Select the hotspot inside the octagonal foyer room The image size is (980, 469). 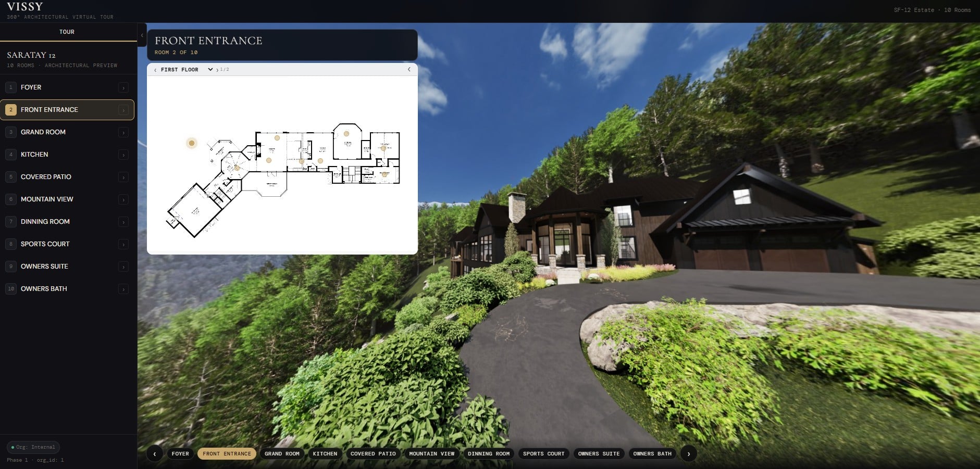pyautogui.click(x=237, y=168)
